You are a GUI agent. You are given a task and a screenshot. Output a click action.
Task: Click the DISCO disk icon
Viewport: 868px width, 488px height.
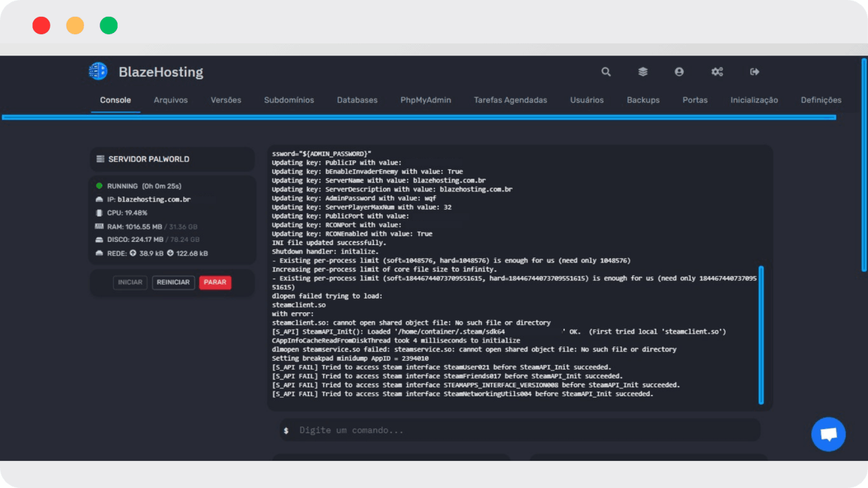coord(100,240)
